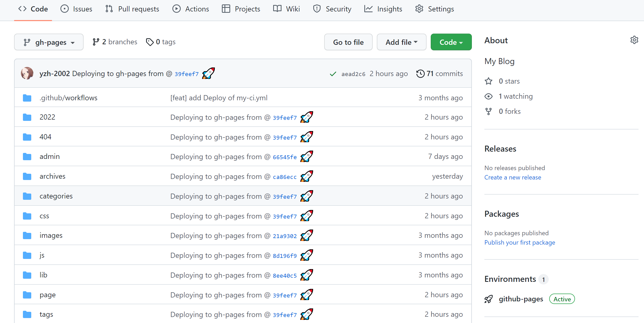Expand the gh-pages branch dropdown
This screenshot has height=323, width=644.
pyautogui.click(x=49, y=42)
